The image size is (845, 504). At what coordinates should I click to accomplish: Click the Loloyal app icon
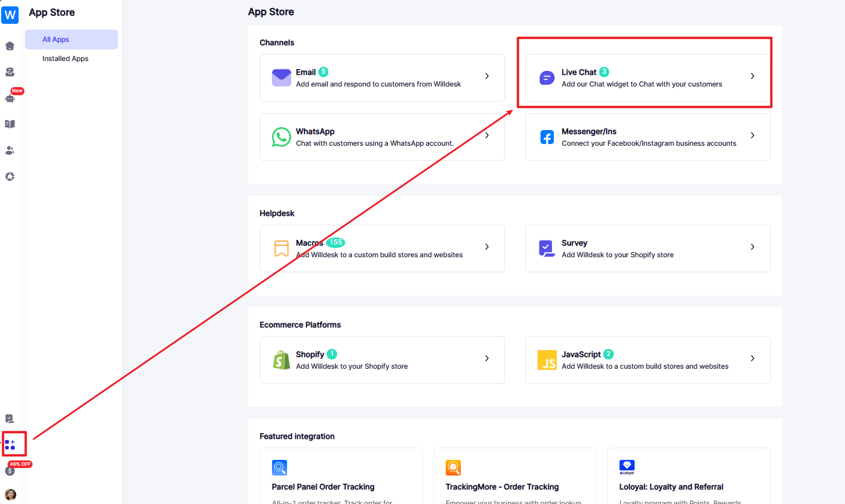click(x=627, y=467)
